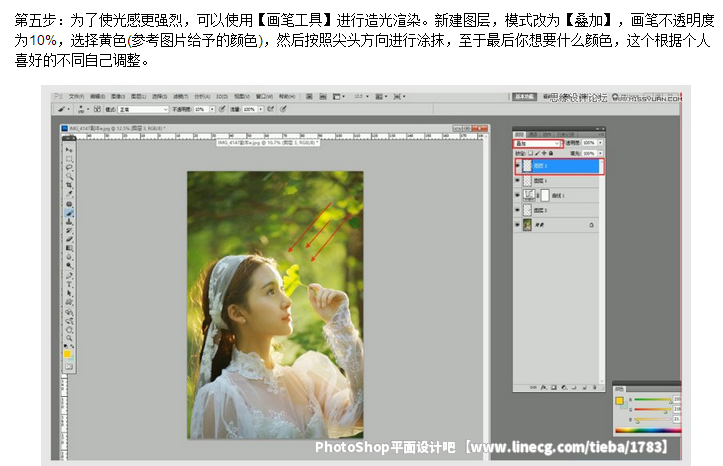
Task: Open the brush opacity 10% slider arrow
Action: pos(212,109)
